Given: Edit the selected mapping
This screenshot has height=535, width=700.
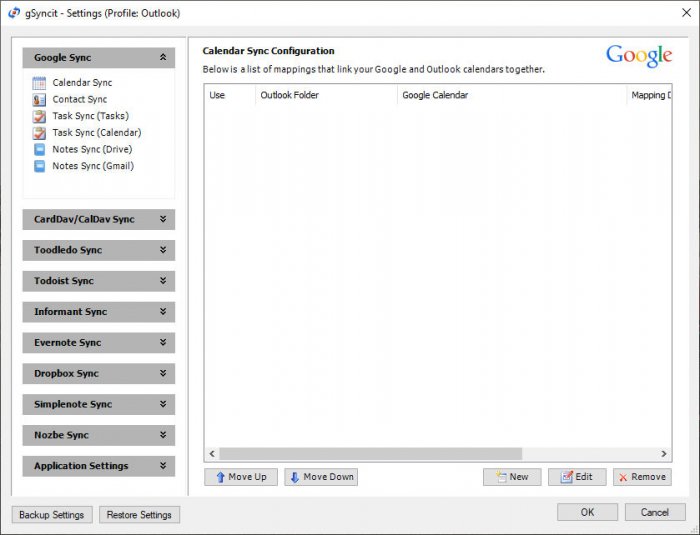Looking at the screenshot, I should (x=577, y=477).
